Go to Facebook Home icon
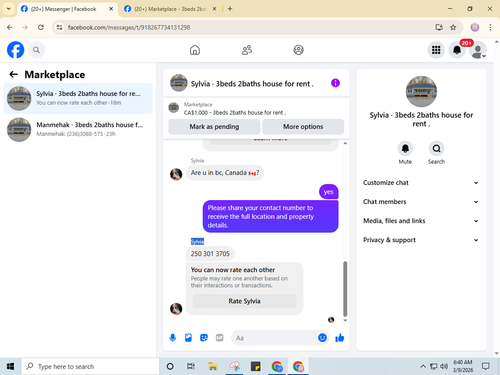 [195, 50]
